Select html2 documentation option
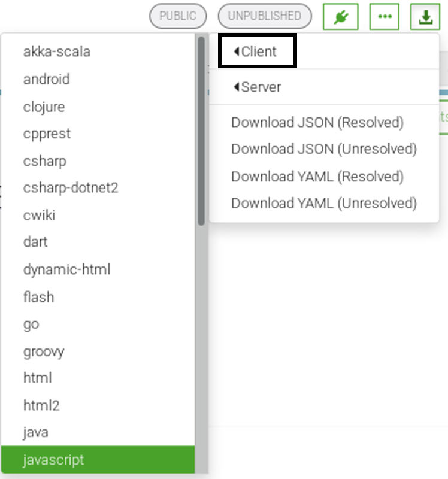Image resolution: width=448 pixels, height=479 pixels. click(x=41, y=405)
